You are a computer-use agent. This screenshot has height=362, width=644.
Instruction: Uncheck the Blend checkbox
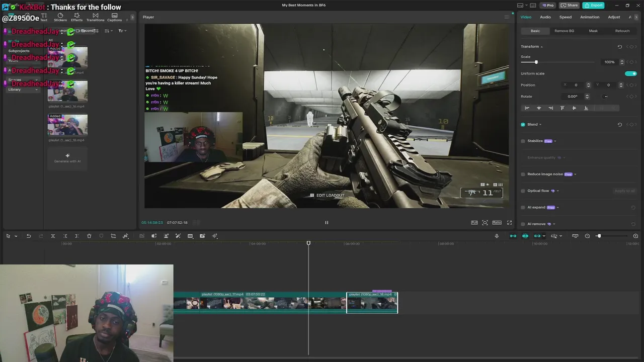(523, 124)
